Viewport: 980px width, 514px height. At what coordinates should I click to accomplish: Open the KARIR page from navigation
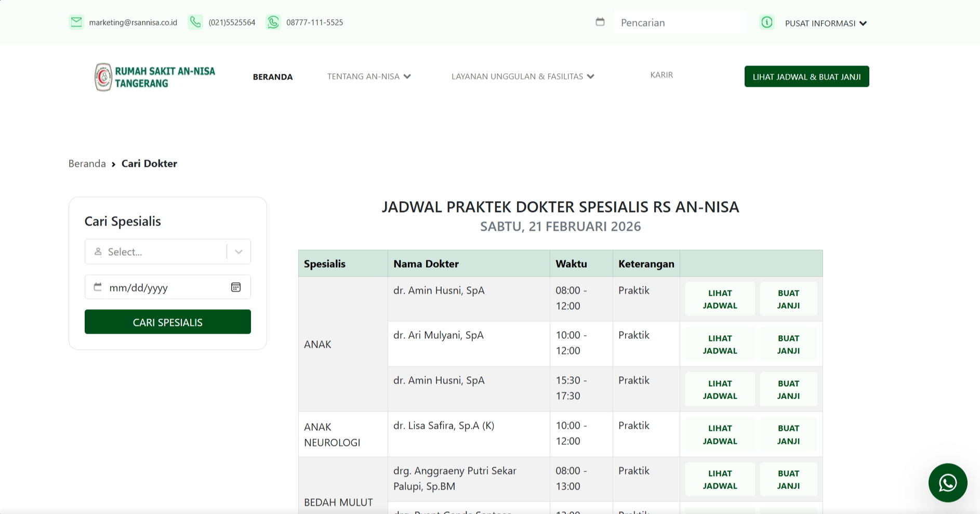click(661, 75)
